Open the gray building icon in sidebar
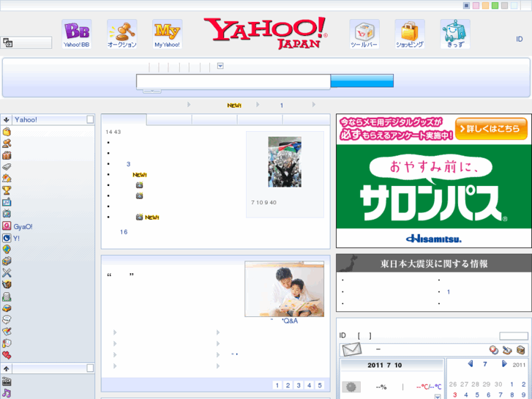The height and width of the screenshot is (399, 532). [x=7, y=297]
